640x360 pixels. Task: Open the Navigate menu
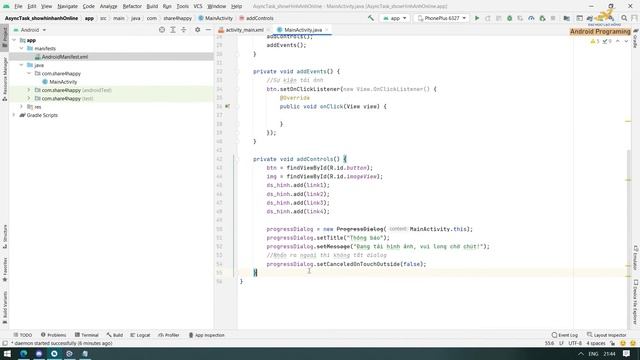67,6
